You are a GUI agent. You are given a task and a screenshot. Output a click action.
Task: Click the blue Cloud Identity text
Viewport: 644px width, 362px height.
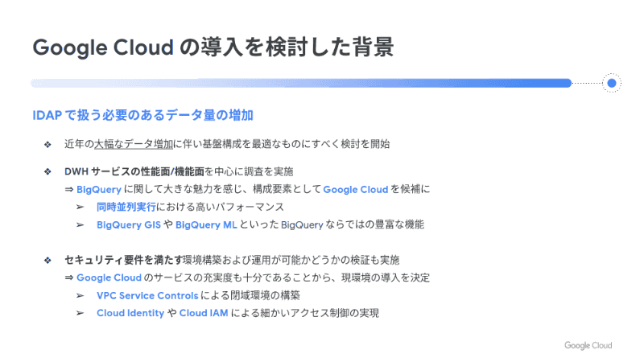tap(130, 313)
